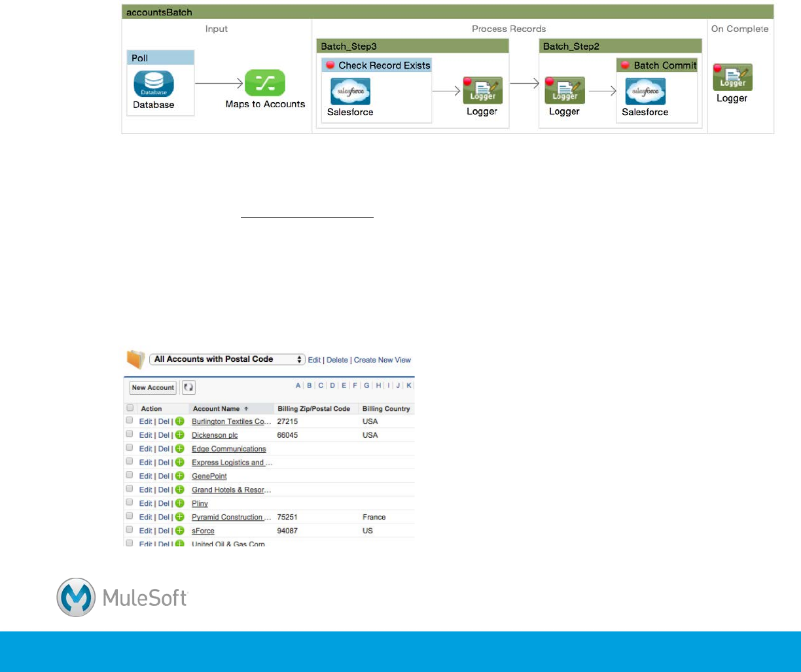
Task: Click the Delete view link
Action: coord(337,360)
